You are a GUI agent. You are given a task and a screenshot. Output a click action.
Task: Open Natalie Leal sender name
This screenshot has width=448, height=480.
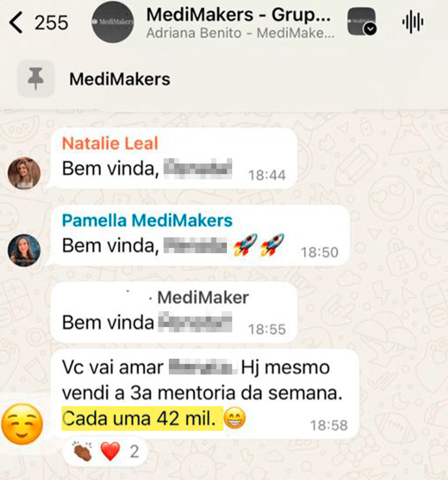coord(110,143)
